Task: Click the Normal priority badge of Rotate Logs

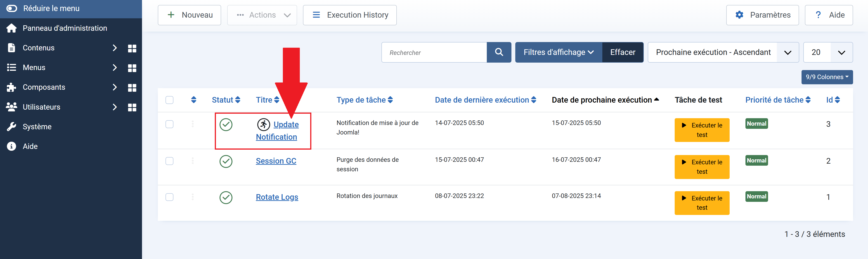Action: pyautogui.click(x=756, y=196)
